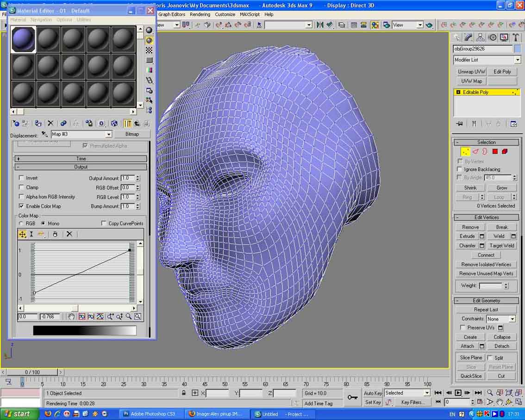Collapse the Selection rollout
Image resolution: width=525 pixels, height=420 pixels.
tap(486, 142)
